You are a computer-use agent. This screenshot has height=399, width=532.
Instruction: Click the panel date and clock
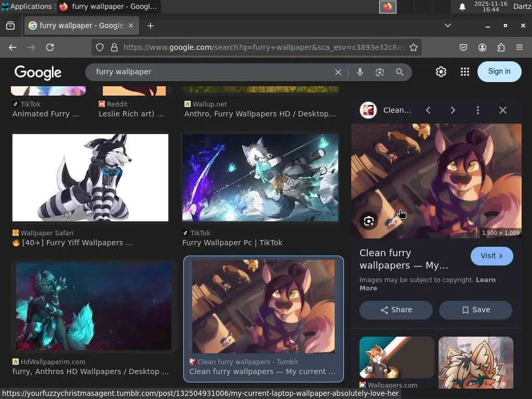(x=490, y=6)
